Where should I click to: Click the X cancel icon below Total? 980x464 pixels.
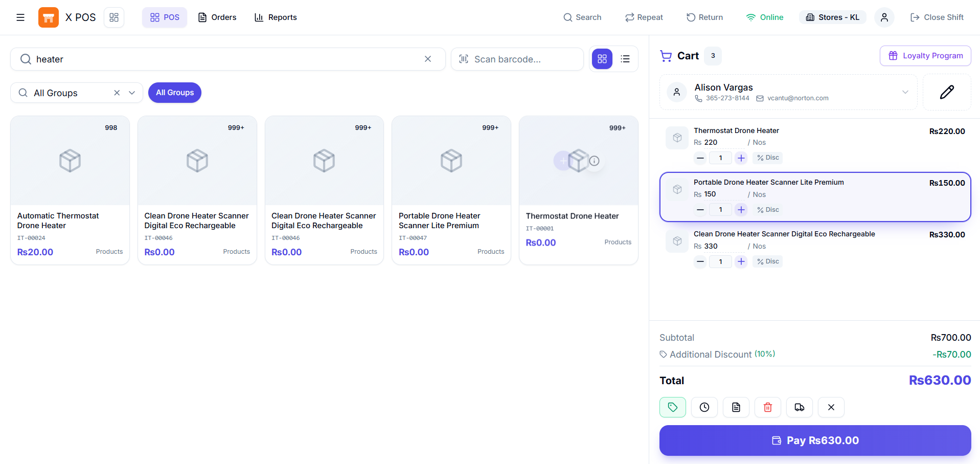[x=831, y=407]
